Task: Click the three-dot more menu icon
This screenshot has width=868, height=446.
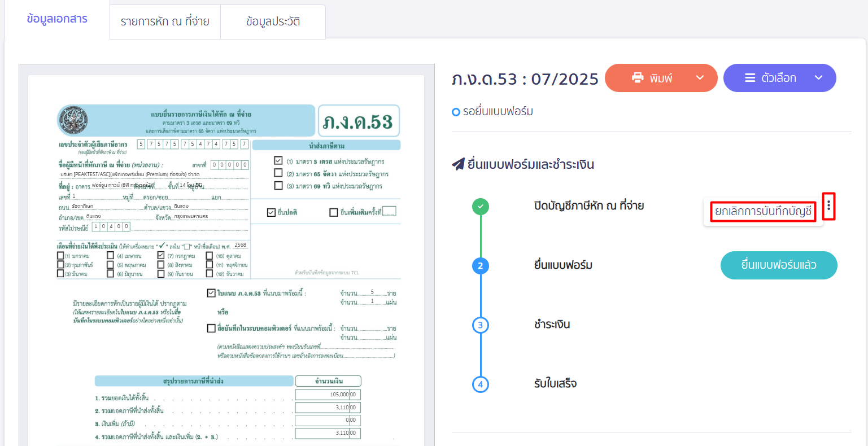Action: click(828, 207)
